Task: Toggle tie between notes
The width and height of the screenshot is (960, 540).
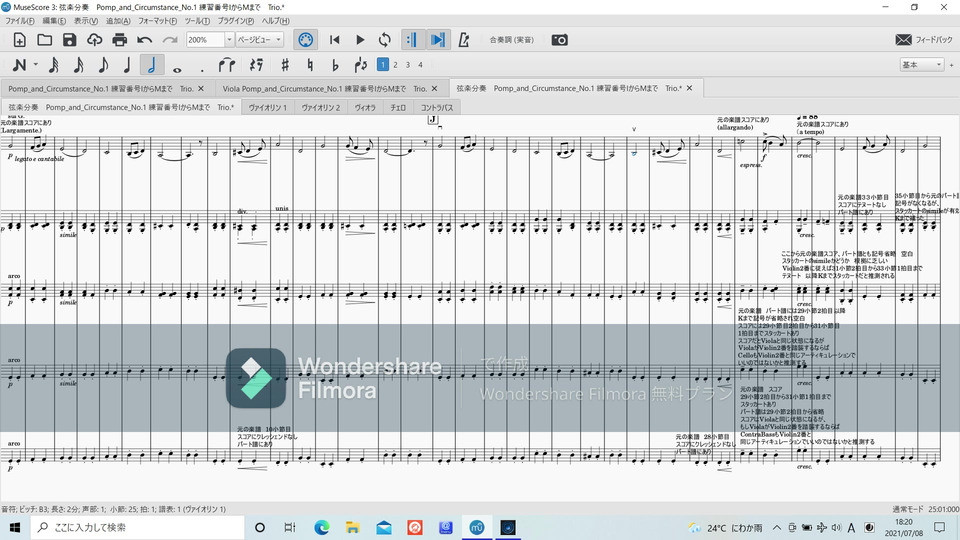Action: pos(227,64)
